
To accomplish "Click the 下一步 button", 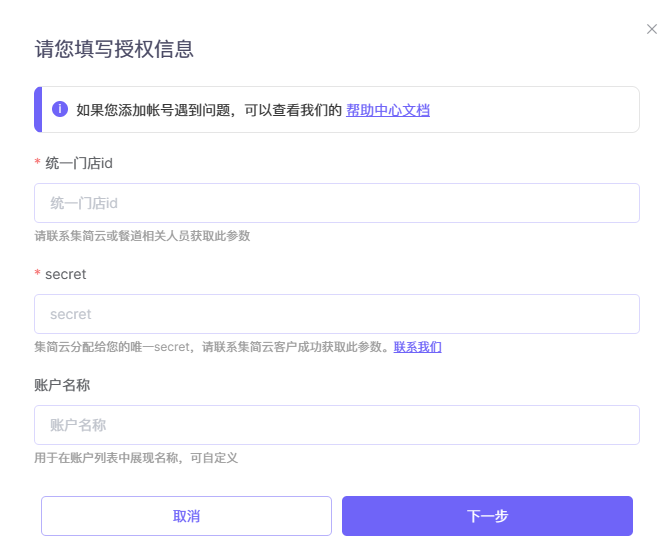I will (x=487, y=516).
